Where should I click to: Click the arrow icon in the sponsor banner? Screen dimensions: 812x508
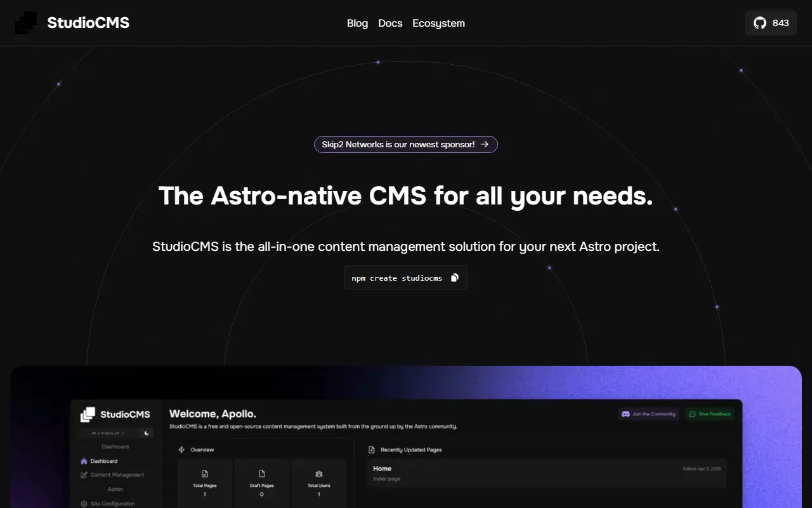(x=485, y=144)
